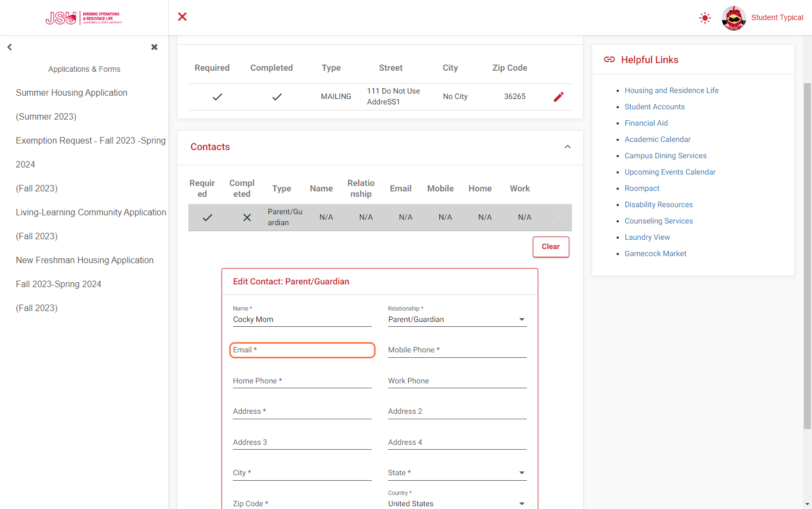Viewport: 812px width, 509px height.
Task: Click the City input field
Action: [302, 473]
